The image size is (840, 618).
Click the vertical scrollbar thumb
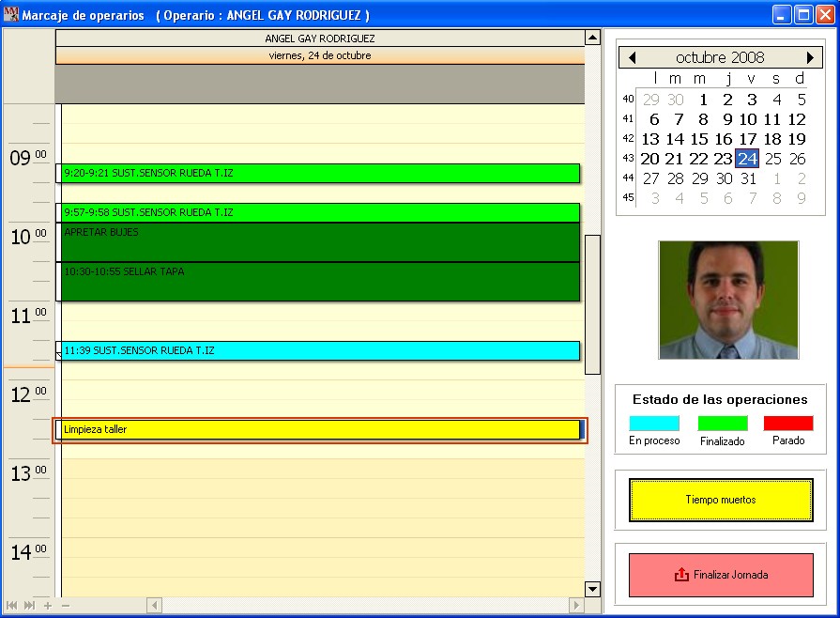pos(592,304)
